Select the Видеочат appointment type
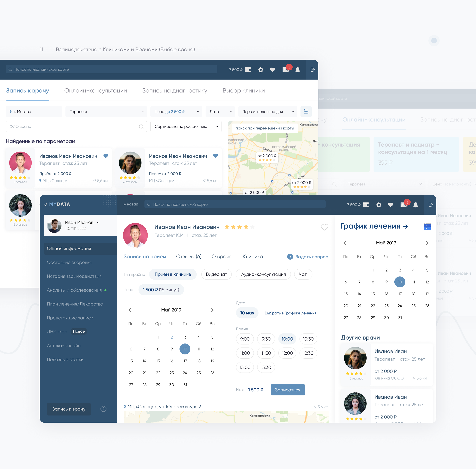The height and width of the screenshot is (469, 476). click(216, 274)
